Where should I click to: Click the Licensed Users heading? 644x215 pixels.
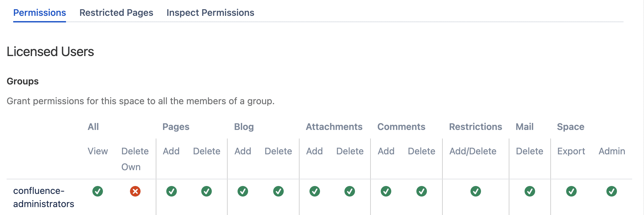pos(50,52)
